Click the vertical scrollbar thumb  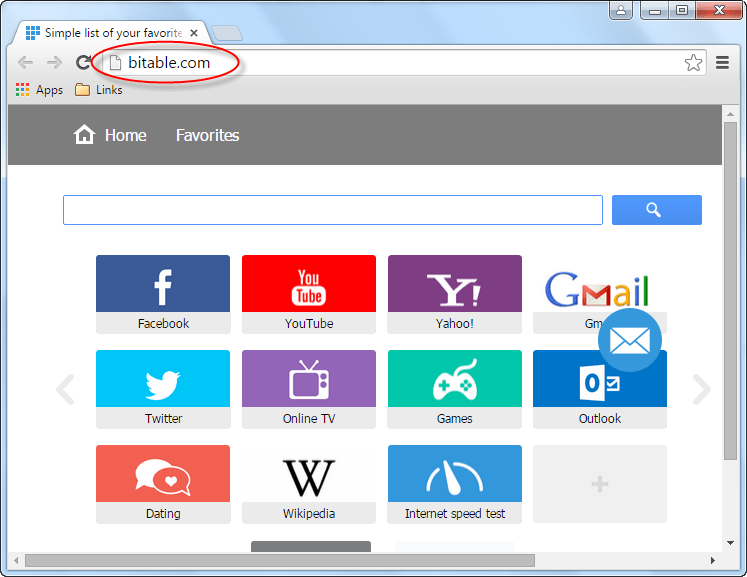coord(730,291)
